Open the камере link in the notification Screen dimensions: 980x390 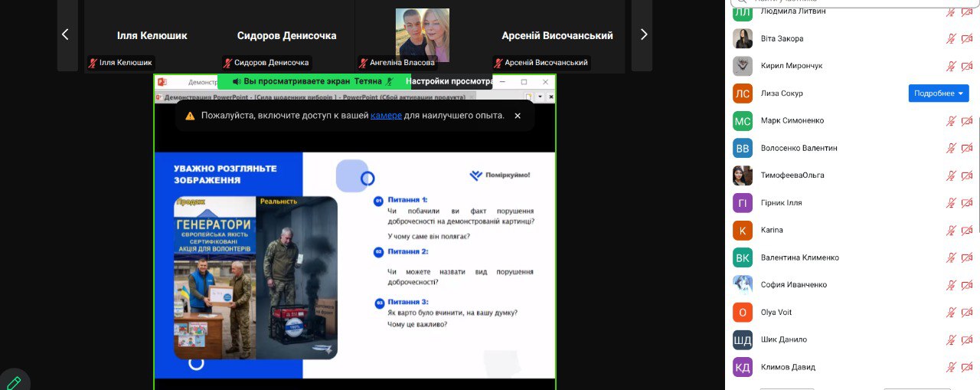pos(386,116)
